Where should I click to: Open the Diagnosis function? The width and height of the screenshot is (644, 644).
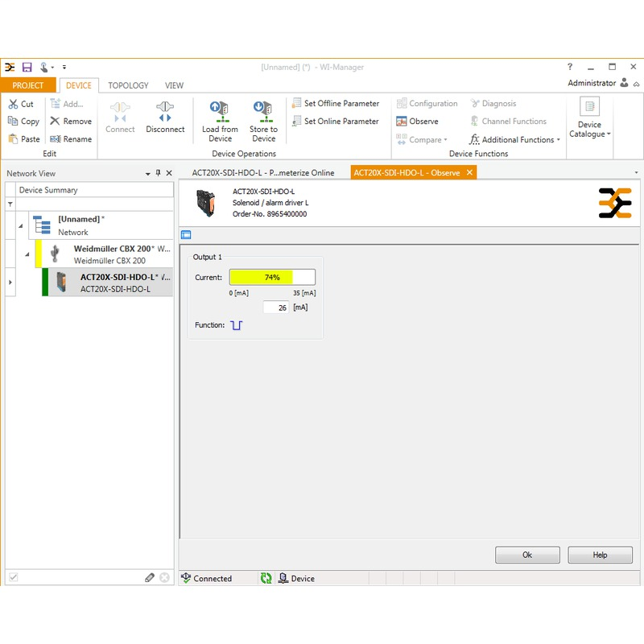click(x=493, y=104)
